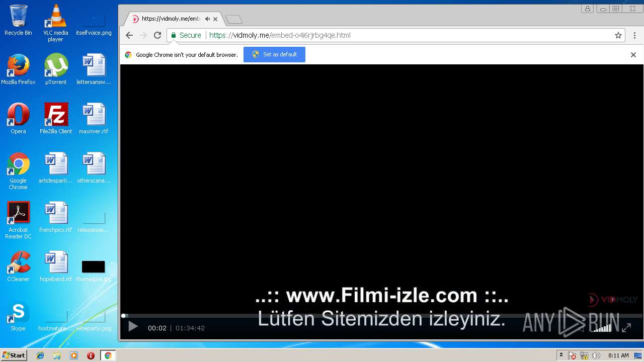
Task: Open Google Chrome desktop shortcut
Action: tap(18, 171)
